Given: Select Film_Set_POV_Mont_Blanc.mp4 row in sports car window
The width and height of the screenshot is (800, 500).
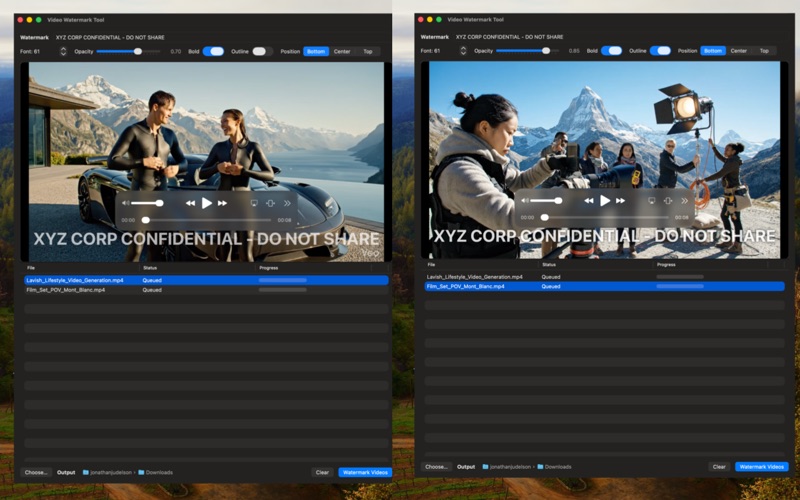Looking at the screenshot, I should [x=207, y=290].
